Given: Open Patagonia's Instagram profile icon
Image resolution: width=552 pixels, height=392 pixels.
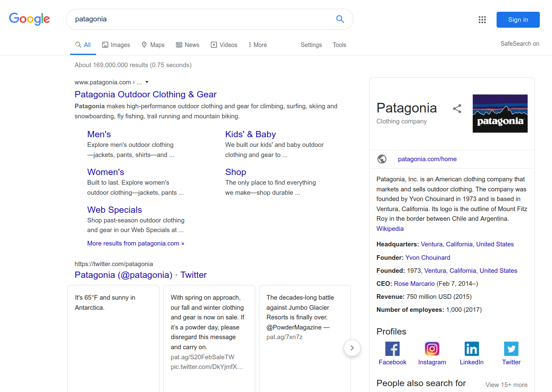Looking at the screenshot, I should coord(432,349).
